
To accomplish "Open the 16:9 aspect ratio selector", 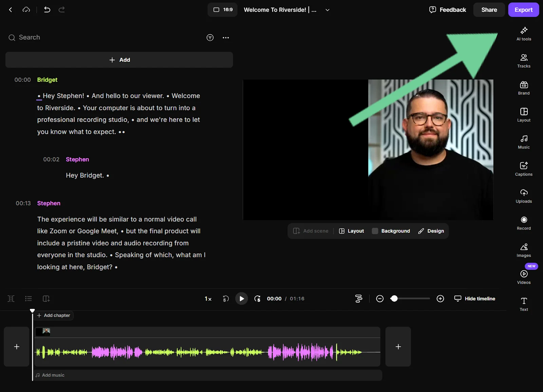I will pyautogui.click(x=223, y=10).
